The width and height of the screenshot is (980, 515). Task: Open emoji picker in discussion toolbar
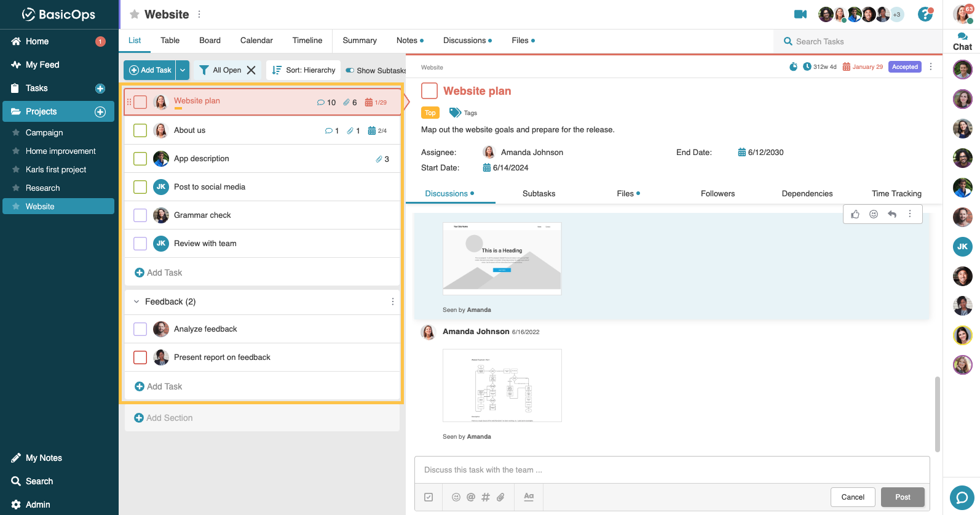coord(456,497)
